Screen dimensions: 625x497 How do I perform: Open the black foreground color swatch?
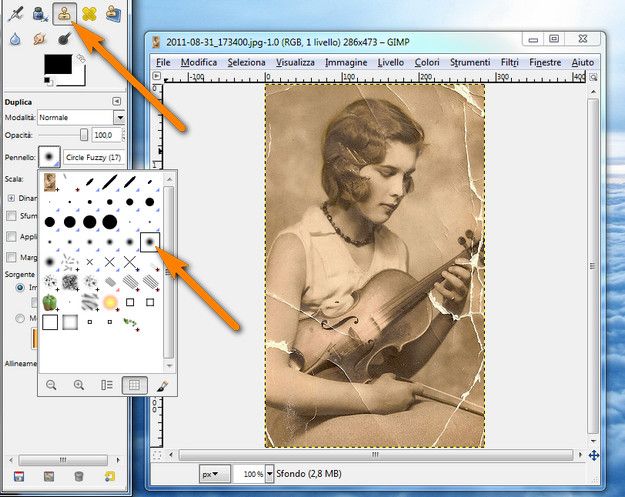(58, 64)
